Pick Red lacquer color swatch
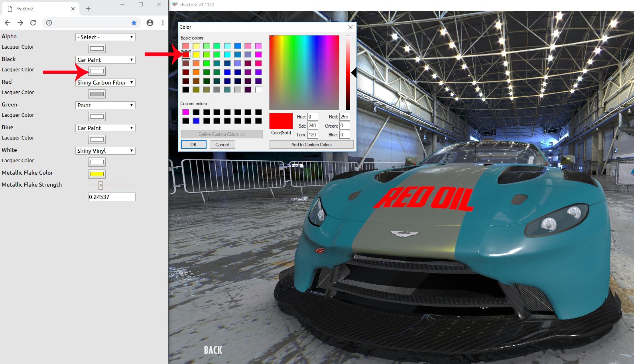634x364 pixels. (97, 94)
